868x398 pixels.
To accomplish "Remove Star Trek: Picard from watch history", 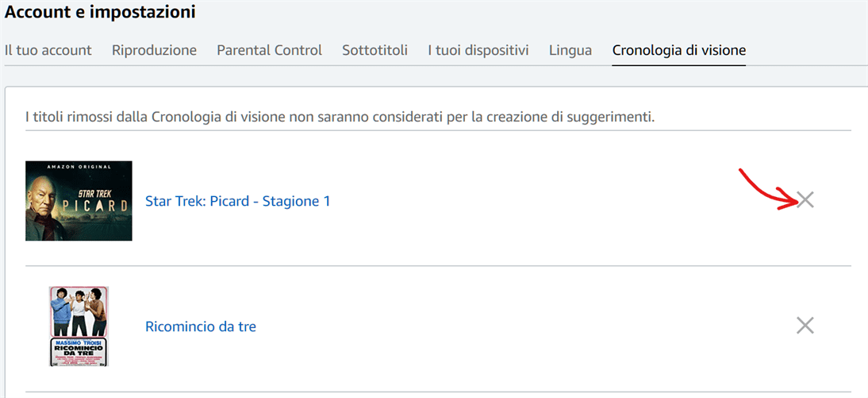I will pyautogui.click(x=805, y=200).
